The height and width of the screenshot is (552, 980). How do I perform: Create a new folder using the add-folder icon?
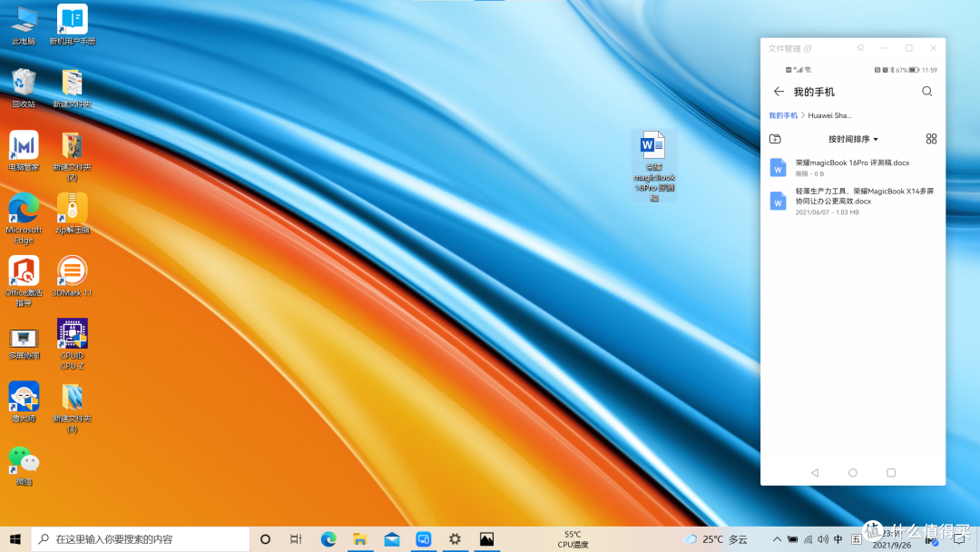coord(775,139)
